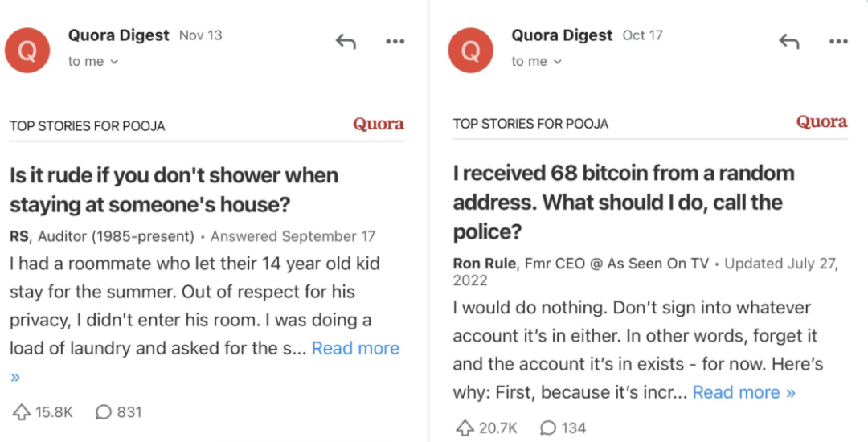The height and width of the screenshot is (442, 868).
Task: Read more of Ron Rule's bitcoin answer
Action: [743, 392]
